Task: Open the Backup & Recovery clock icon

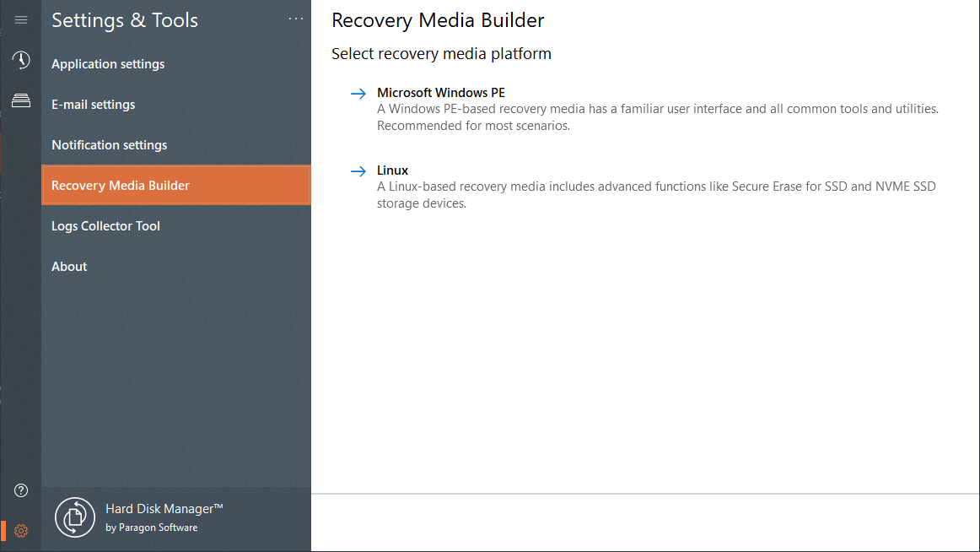Action: (21, 60)
